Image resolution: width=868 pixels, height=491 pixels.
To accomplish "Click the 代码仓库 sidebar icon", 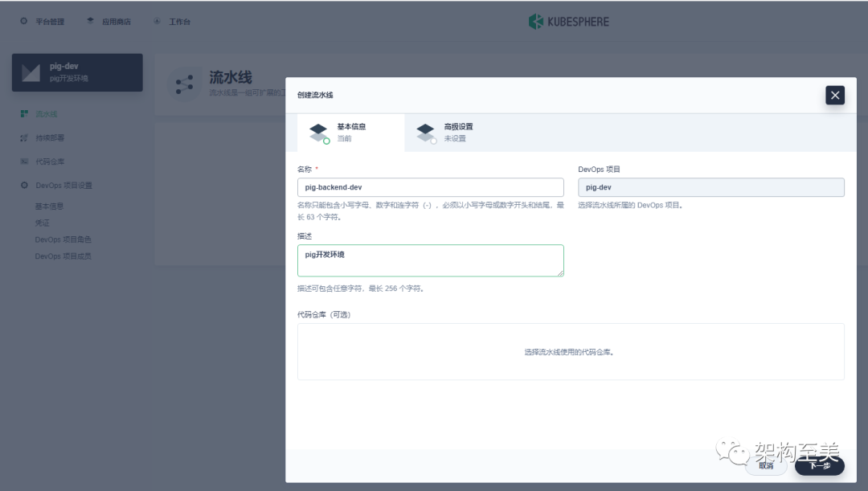I will click(x=24, y=161).
